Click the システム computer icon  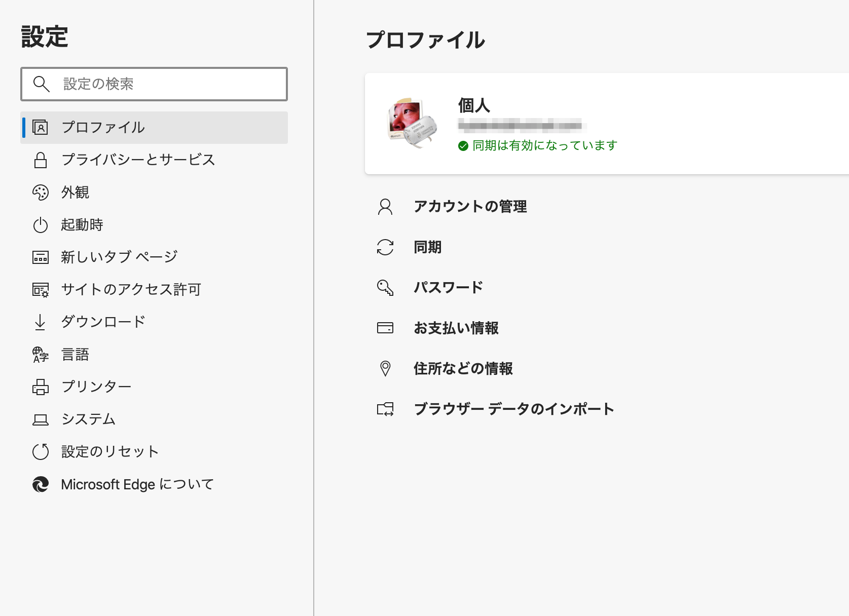tap(40, 419)
